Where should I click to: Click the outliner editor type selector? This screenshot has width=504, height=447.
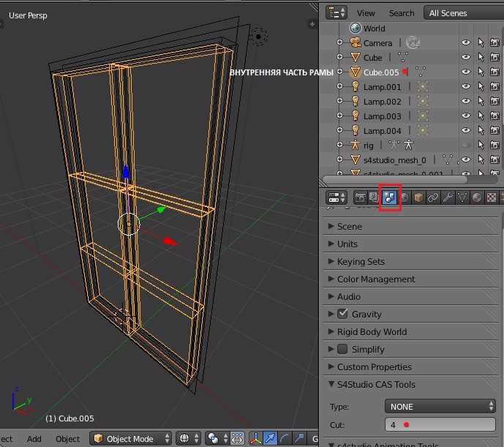point(336,13)
